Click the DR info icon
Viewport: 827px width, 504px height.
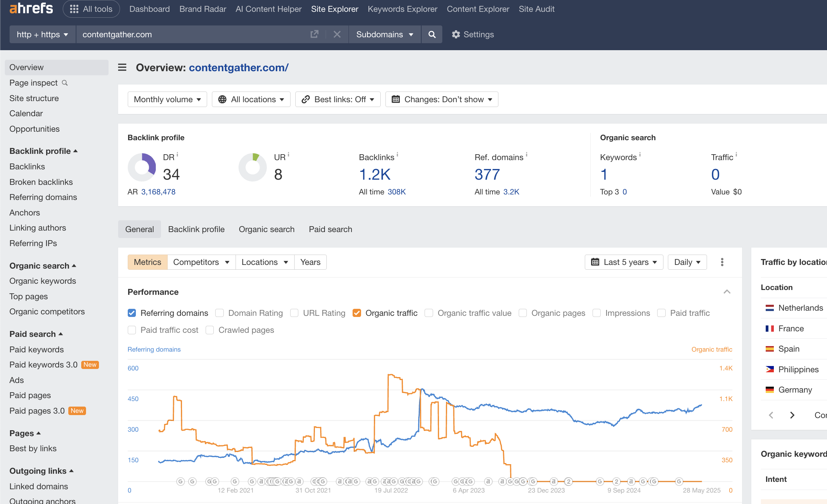click(x=178, y=154)
